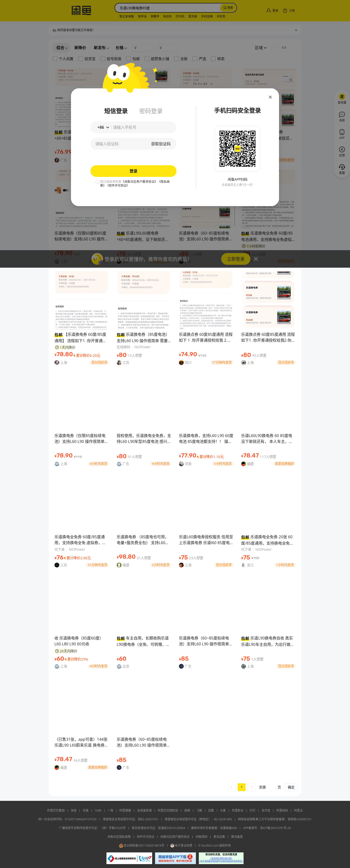Go to previous page arrow beside 1/1

[274, 48]
